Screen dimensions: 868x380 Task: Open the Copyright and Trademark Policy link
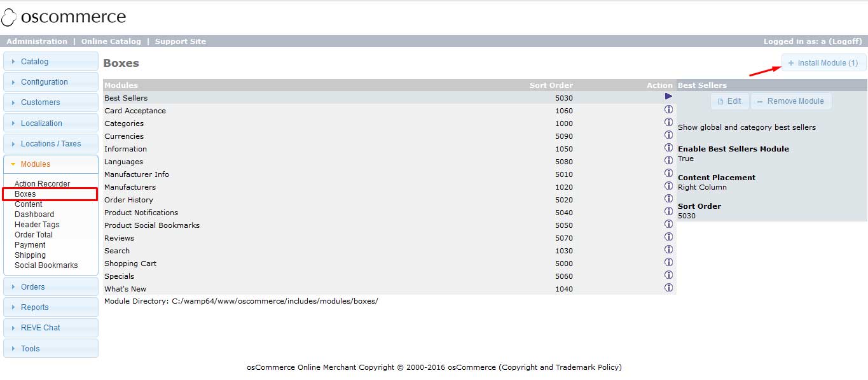click(560, 367)
